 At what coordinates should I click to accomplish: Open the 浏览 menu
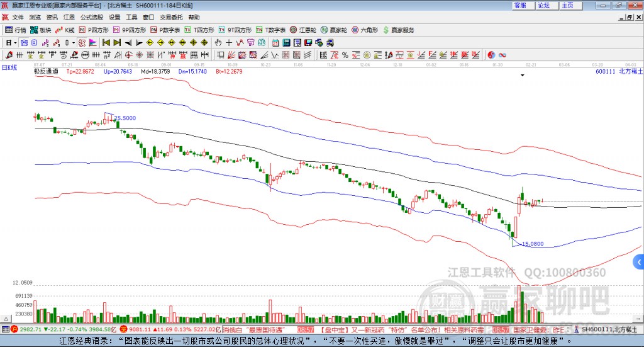tap(35, 17)
